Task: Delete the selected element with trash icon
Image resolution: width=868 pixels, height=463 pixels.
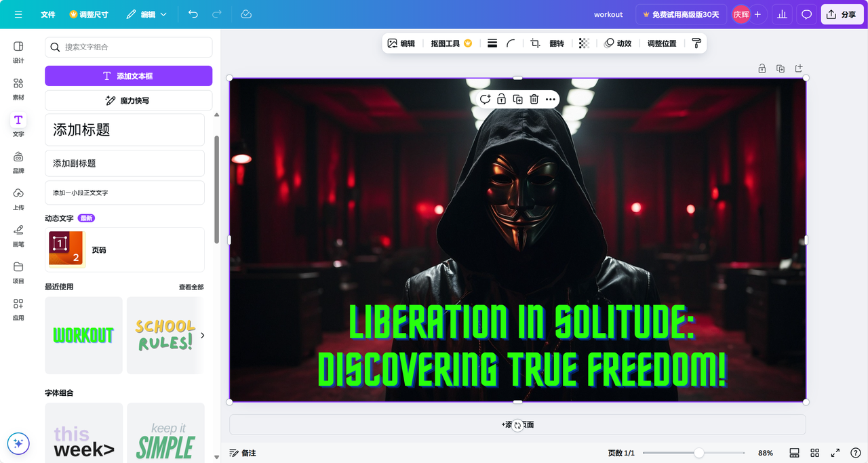Action: [534, 99]
